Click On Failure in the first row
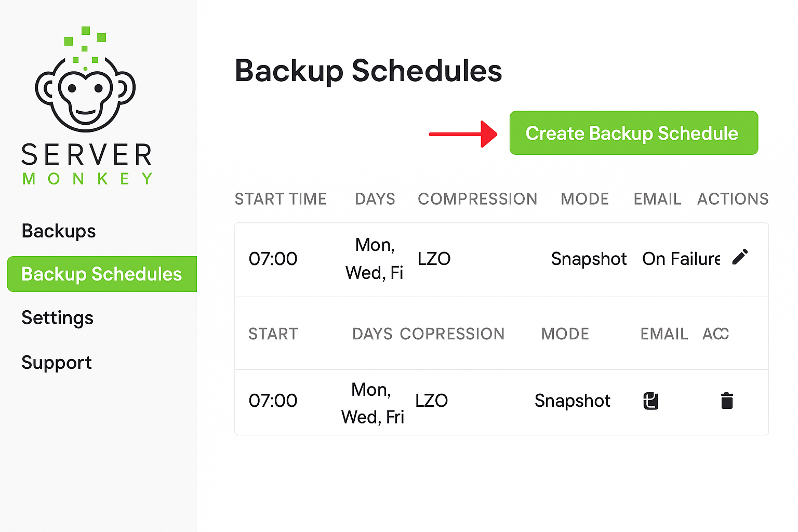Viewport: 798px width, 532px height. 681,259
